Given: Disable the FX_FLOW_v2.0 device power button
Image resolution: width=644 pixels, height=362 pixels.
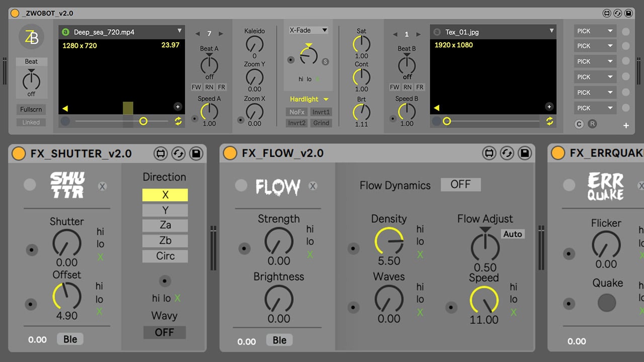Looking at the screenshot, I should (230, 153).
